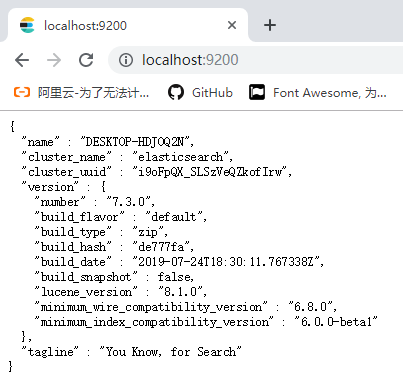The width and height of the screenshot is (403, 387).
Task: Click the wire compatibility value "6.8.0"
Action: (x=312, y=307)
